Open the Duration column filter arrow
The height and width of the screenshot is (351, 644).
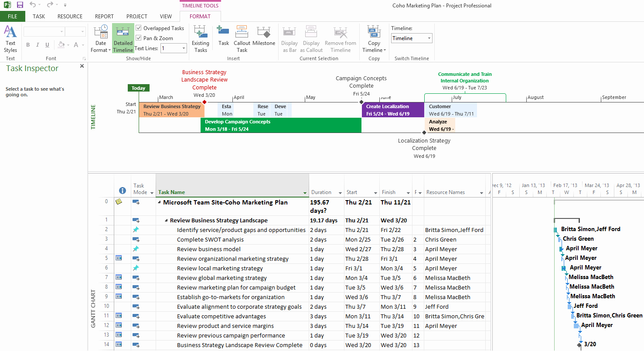[x=340, y=193]
